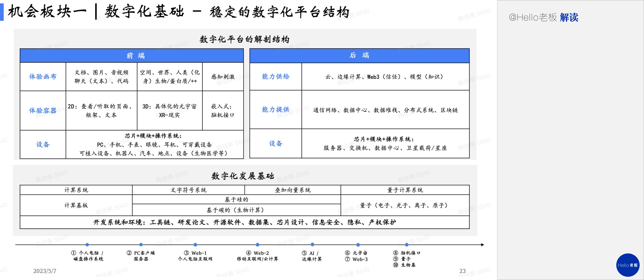Select the 后端 table header
644x280 pixels.
(360, 55)
